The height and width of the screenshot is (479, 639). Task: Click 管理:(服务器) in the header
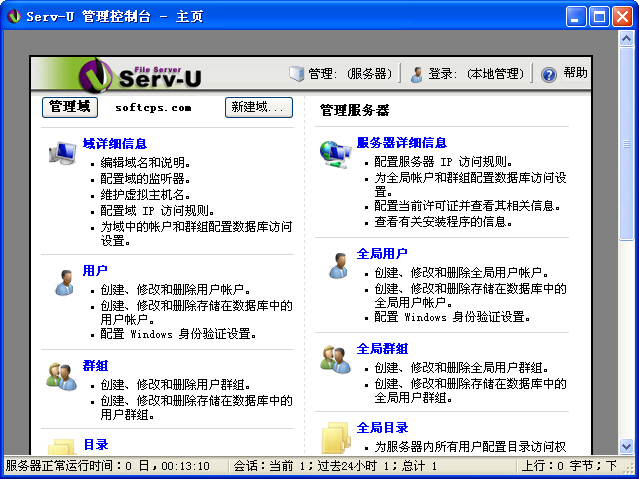[x=350, y=74]
